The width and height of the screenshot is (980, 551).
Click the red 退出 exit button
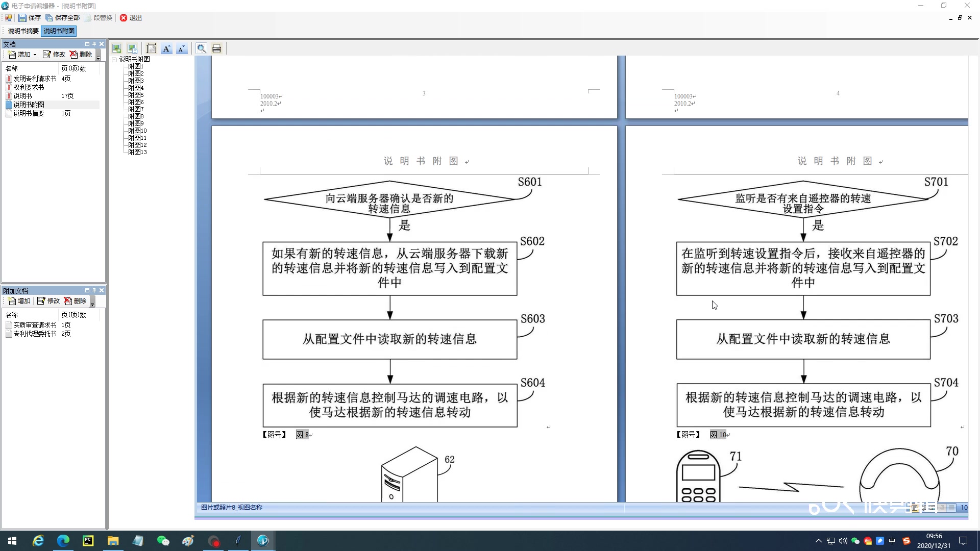131,18
